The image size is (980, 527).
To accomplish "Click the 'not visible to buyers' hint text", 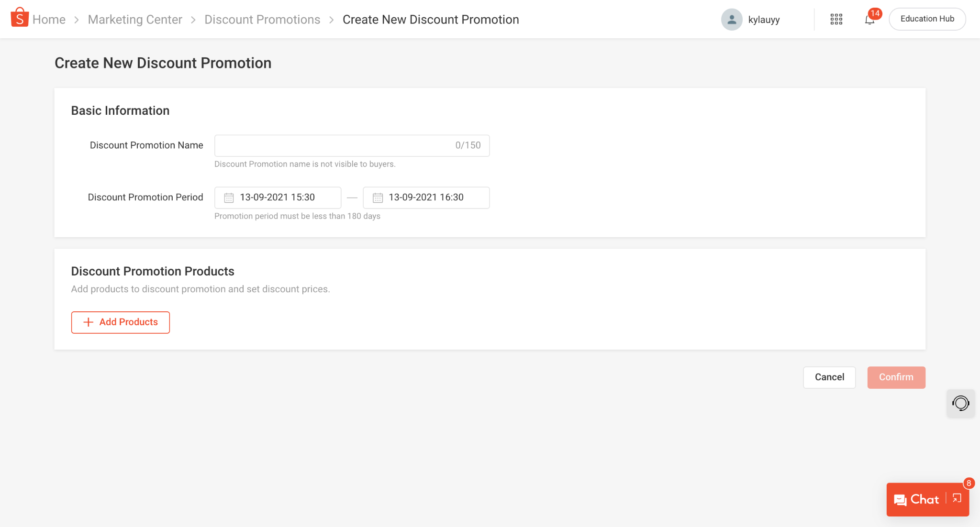I will click(305, 164).
